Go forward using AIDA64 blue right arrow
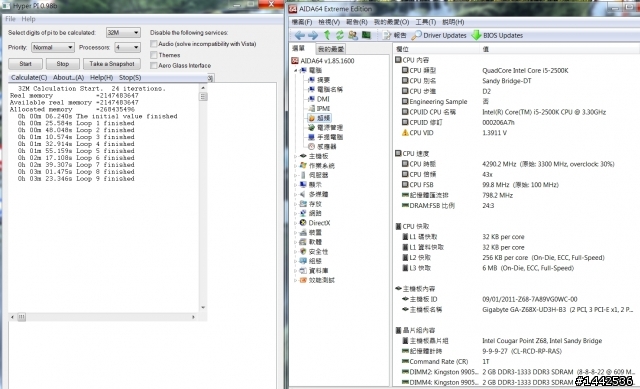 [x=313, y=36]
